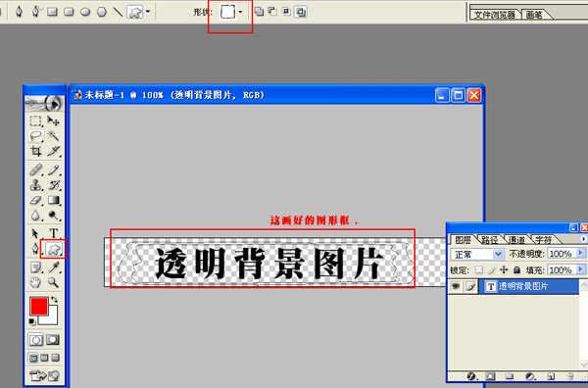Toggle lock transparent pixels checkbox

[479, 269]
